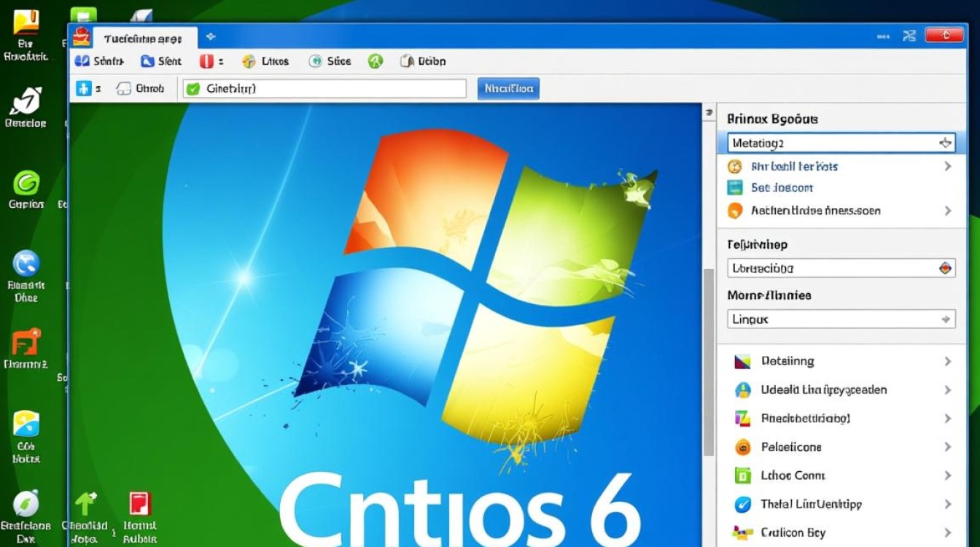Expand the 'Metating2' dropdown

point(946,143)
